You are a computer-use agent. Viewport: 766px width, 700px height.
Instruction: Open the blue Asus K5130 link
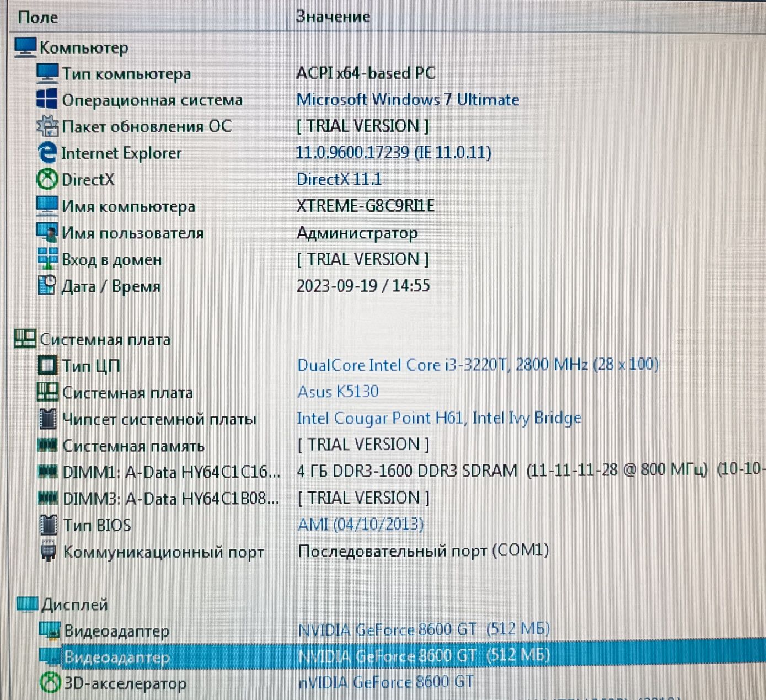click(338, 392)
